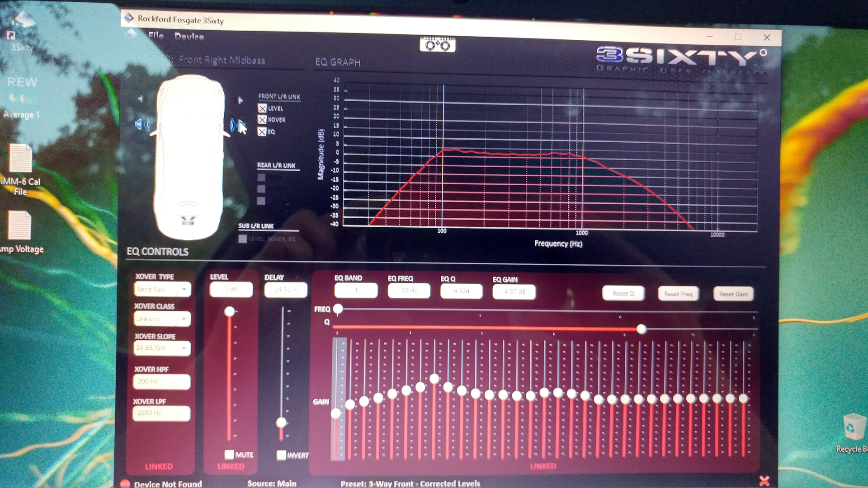868x488 pixels.
Task: Click the DELAY value field
Action: coord(286,290)
